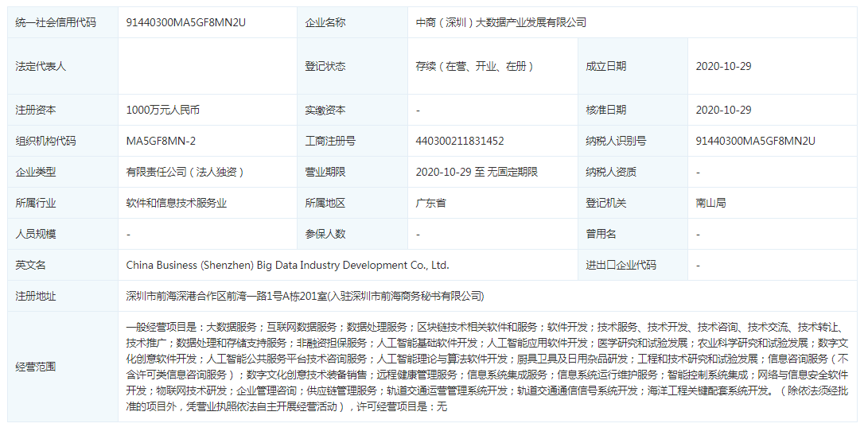This screenshot has height=435, width=868.
Task: Click the 进出口企业代码 label
Action: [621, 265]
